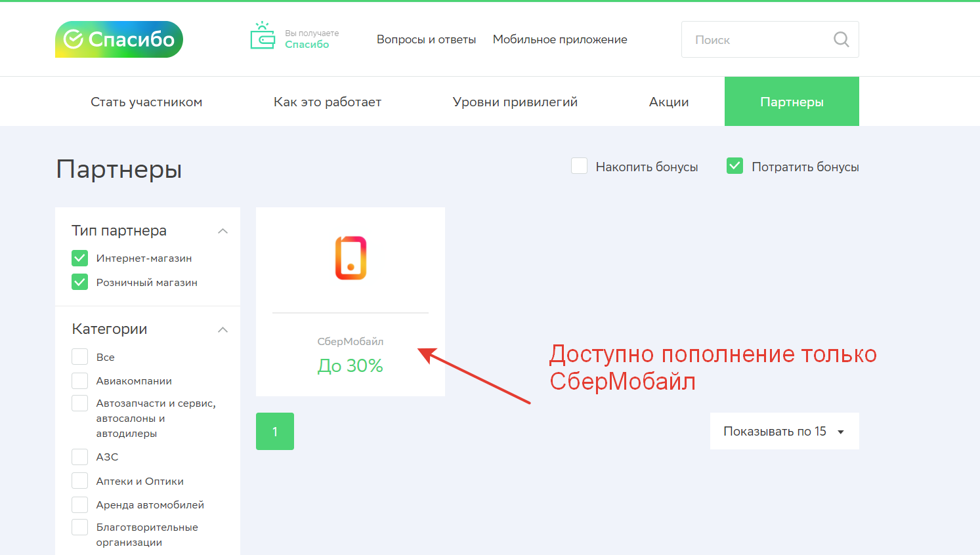The width and height of the screenshot is (980, 555).
Task: Uncheck the Потратить бонусы checkbox
Action: [735, 166]
